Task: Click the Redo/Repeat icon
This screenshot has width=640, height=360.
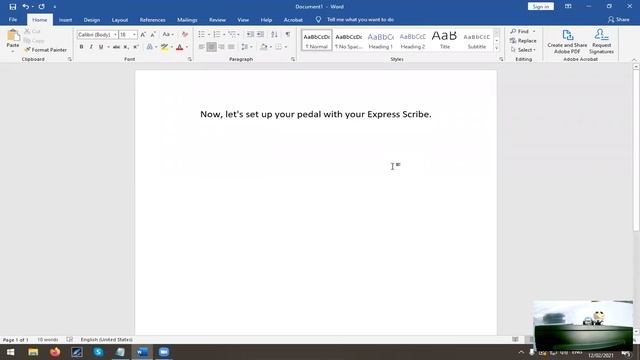Action: pyautogui.click(x=42, y=7)
